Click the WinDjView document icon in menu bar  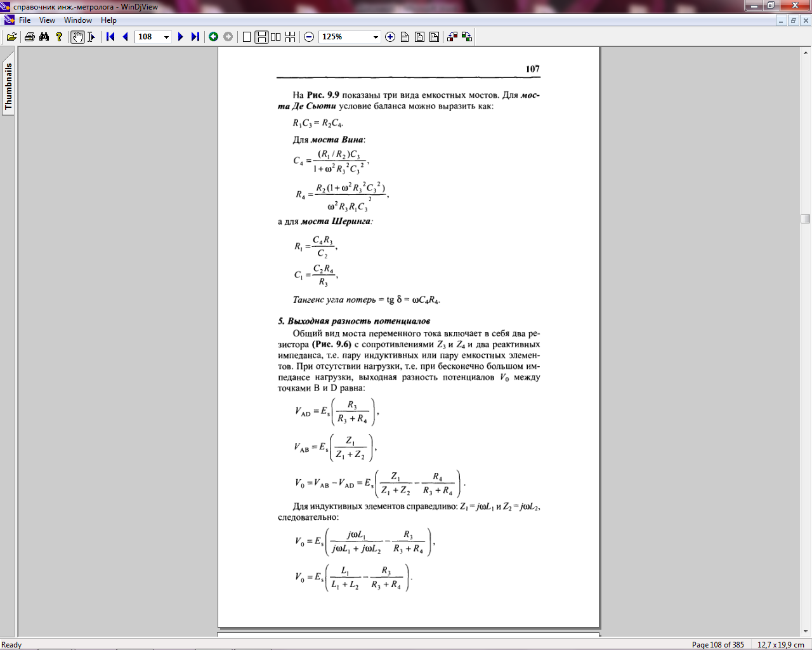click(x=9, y=20)
